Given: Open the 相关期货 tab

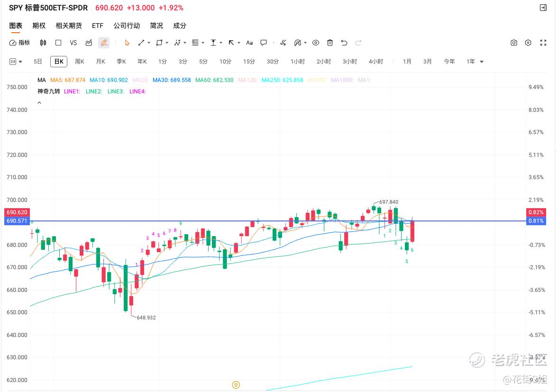Looking at the screenshot, I should 69,26.
